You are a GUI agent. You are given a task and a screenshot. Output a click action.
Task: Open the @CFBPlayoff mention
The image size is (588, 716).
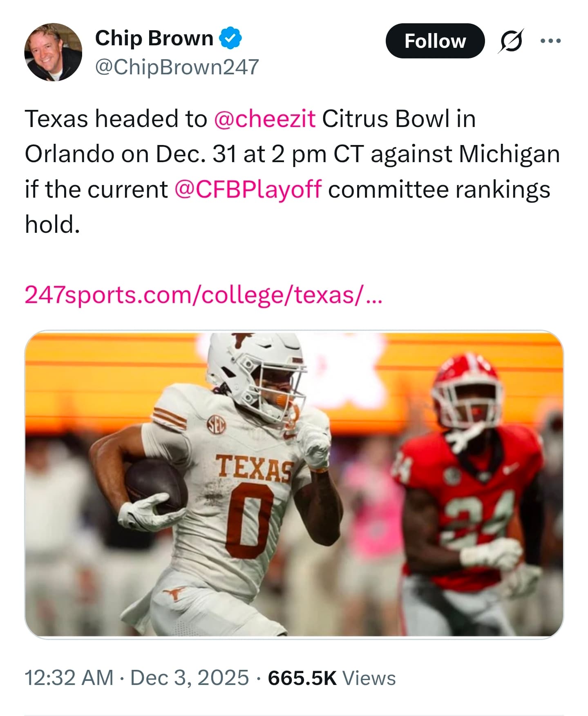[x=248, y=190]
